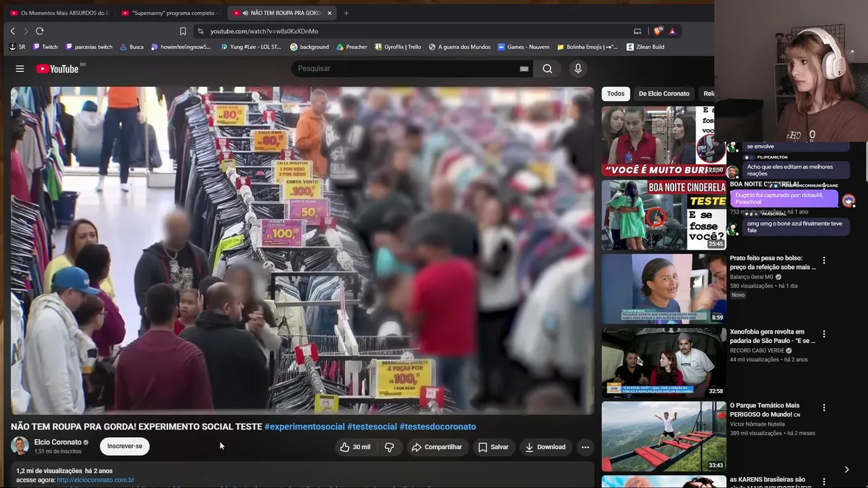868x488 pixels.
Task: Open the elciocoronato.com.br link in description
Action: pos(96,480)
